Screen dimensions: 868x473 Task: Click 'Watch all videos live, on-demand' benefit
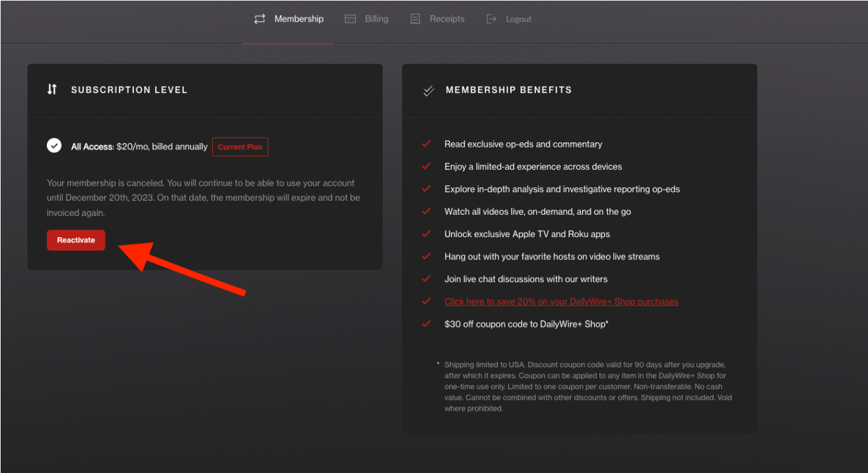pyautogui.click(x=538, y=212)
